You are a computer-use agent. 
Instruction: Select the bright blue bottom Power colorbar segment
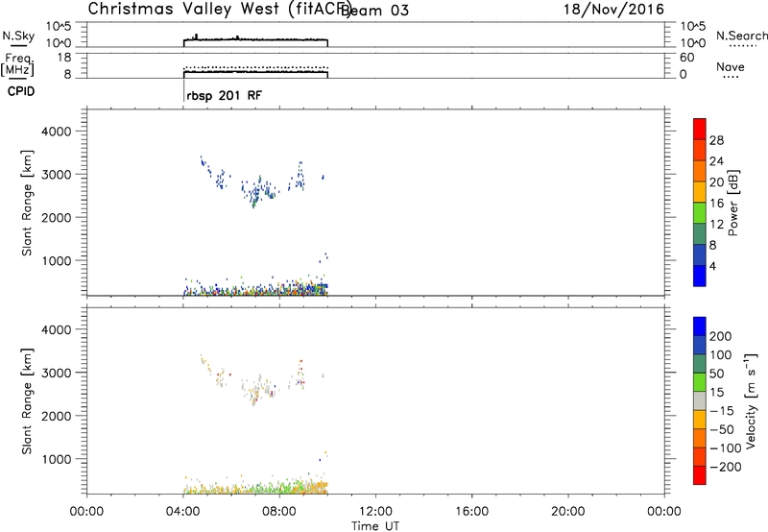[x=700, y=276]
